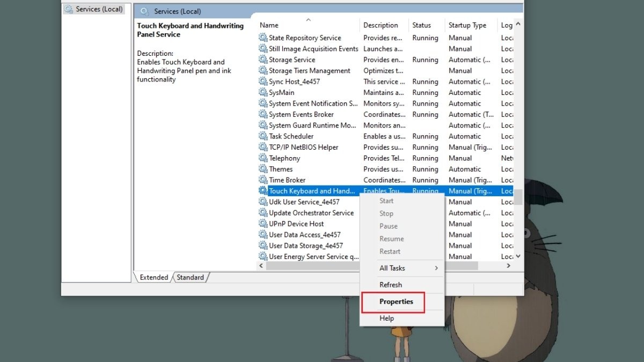Select the UPnP Device Host name
The width and height of the screenshot is (644, 362).
pyautogui.click(x=296, y=224)
